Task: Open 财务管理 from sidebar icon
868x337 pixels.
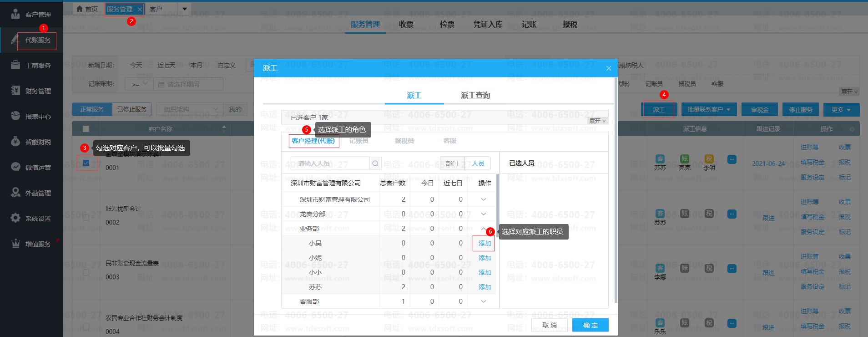Action: 15,91
